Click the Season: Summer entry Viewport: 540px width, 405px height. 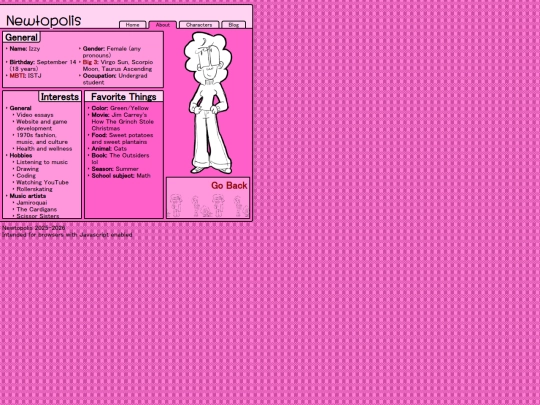[x=115, y=169]
